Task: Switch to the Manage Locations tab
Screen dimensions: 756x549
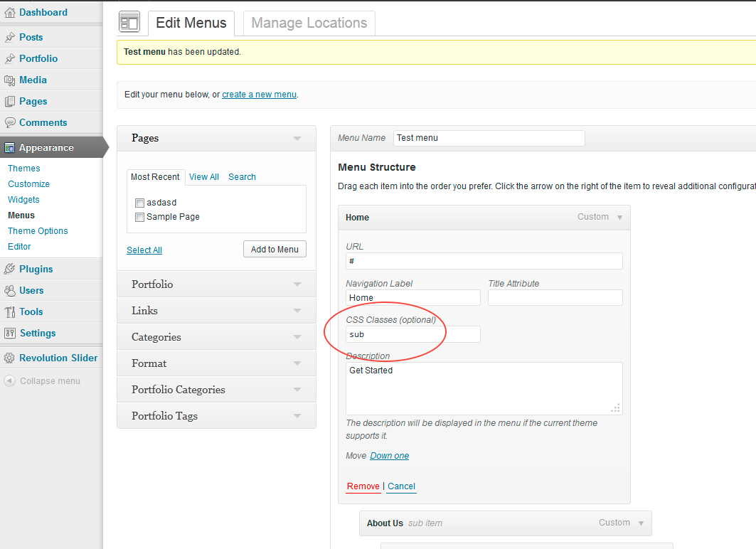Action: (309, 23)
